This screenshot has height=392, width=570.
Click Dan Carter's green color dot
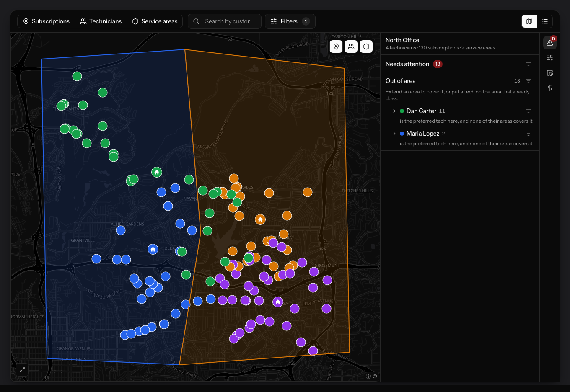click(x=402, y=111)
